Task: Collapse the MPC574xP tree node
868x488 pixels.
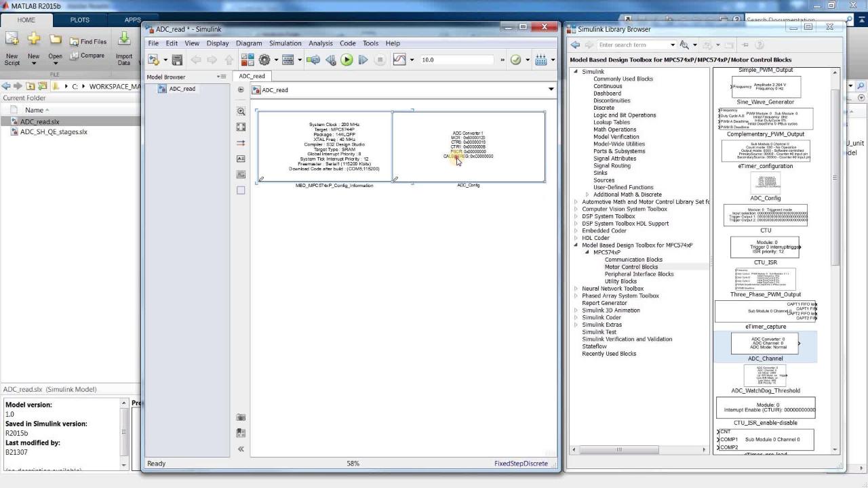Action: click(x=587, y=252)
